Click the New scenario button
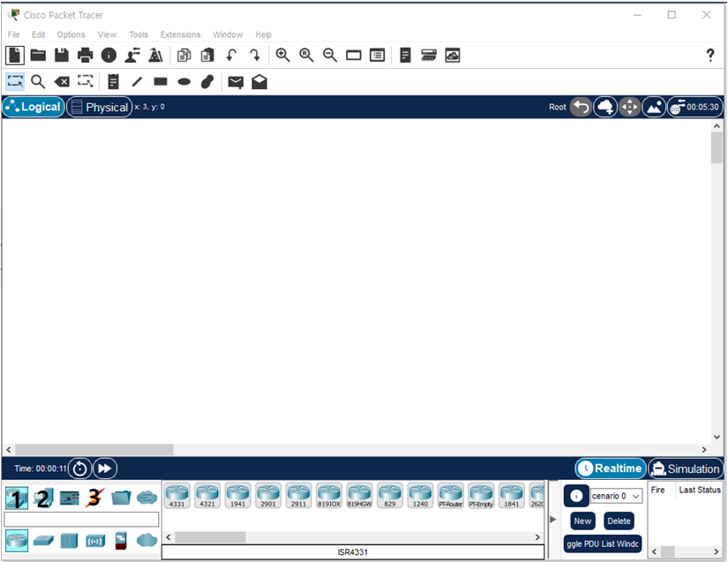 click(x=582, y=521)
